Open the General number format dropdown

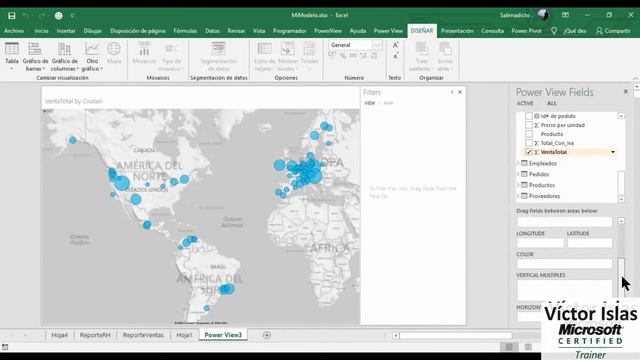(x=378, y=45)
